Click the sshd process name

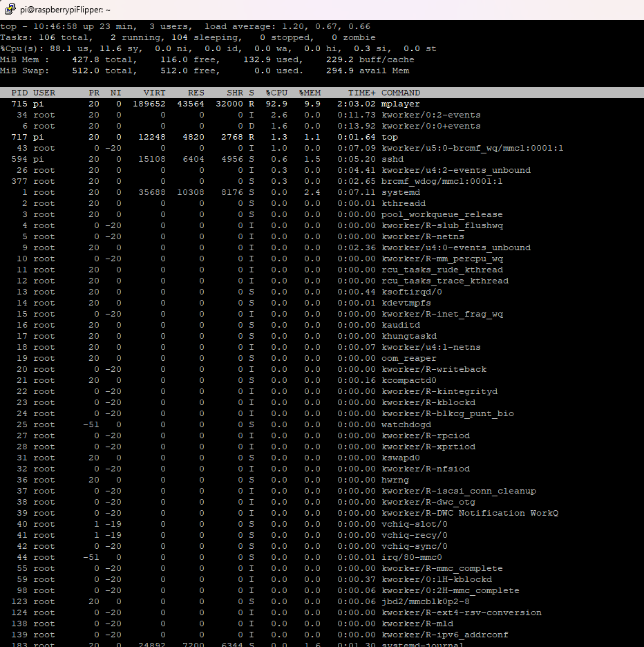(x=392, y=159)
